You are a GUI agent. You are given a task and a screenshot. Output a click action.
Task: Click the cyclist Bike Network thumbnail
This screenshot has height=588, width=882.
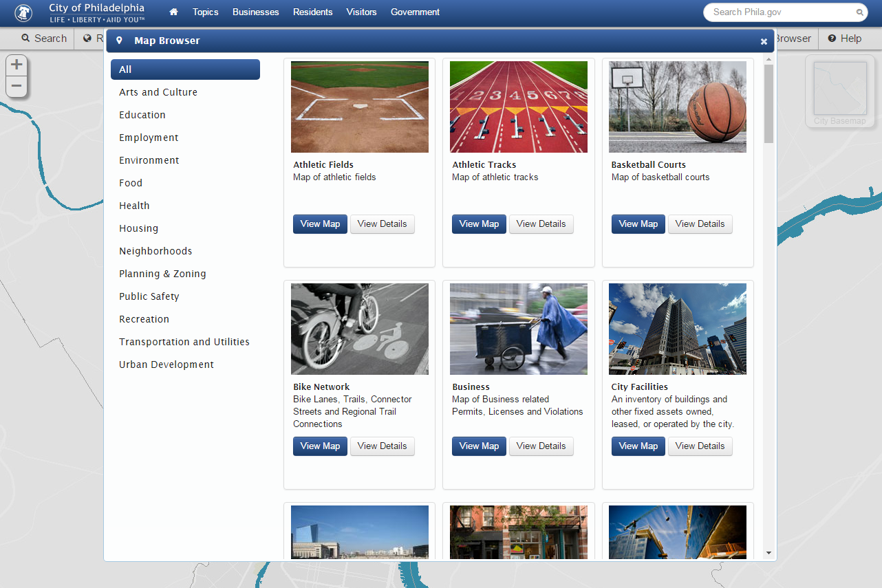point(360,329)
